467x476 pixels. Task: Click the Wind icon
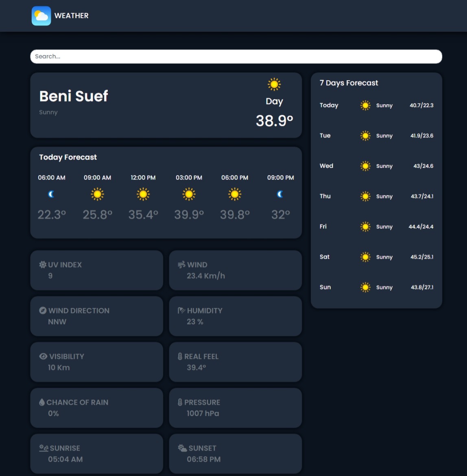(181, 265)
